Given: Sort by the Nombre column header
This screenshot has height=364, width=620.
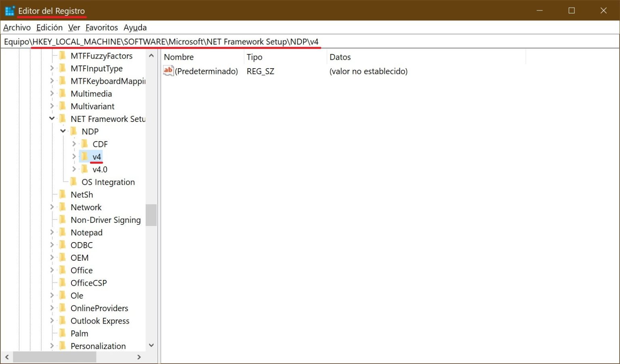Looking at the screenshot, I should point(178,57).
